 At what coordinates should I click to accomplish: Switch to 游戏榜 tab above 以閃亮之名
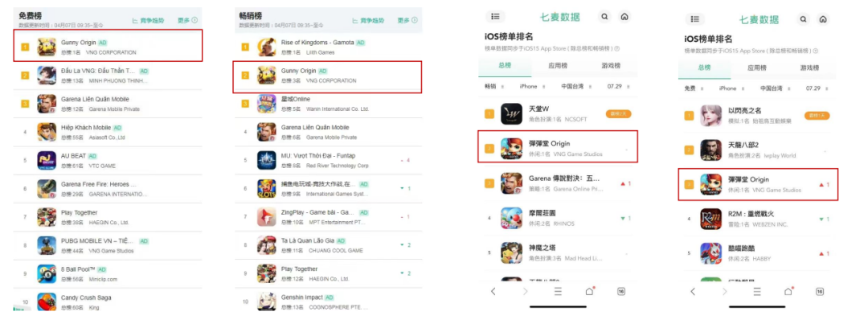click(x=810, y=68)
